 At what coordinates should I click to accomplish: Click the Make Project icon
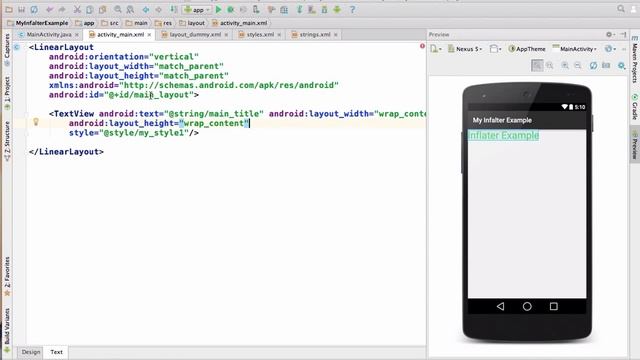(173, 9)
